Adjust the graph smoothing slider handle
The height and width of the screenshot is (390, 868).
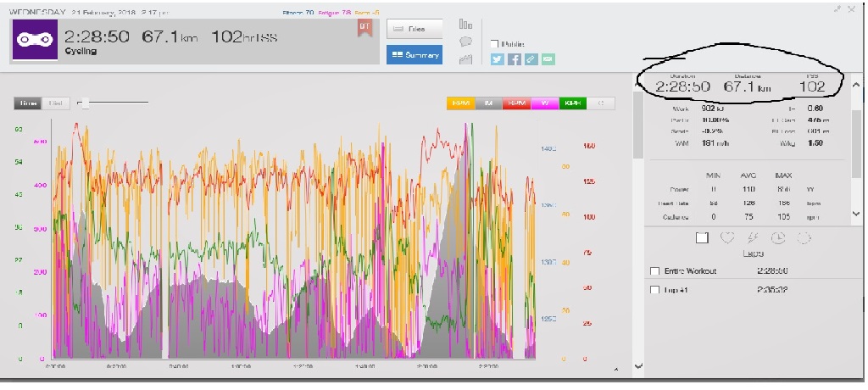pos(83,103)
